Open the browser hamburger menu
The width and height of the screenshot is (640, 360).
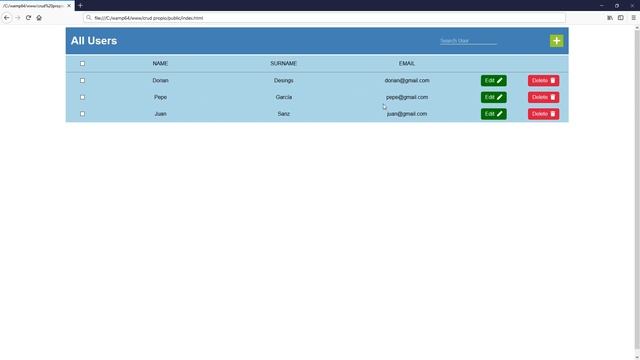pos(633,18)
